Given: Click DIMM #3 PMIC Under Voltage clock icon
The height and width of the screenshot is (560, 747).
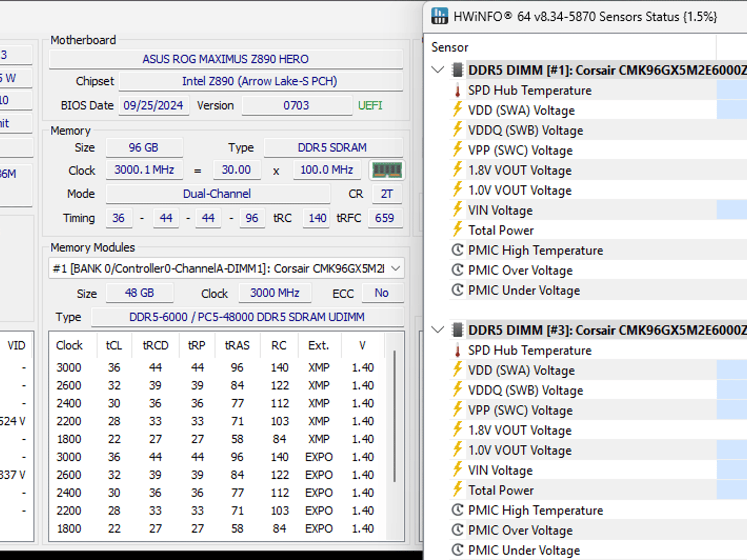Looking at the screenshot, I should [457, 550].
